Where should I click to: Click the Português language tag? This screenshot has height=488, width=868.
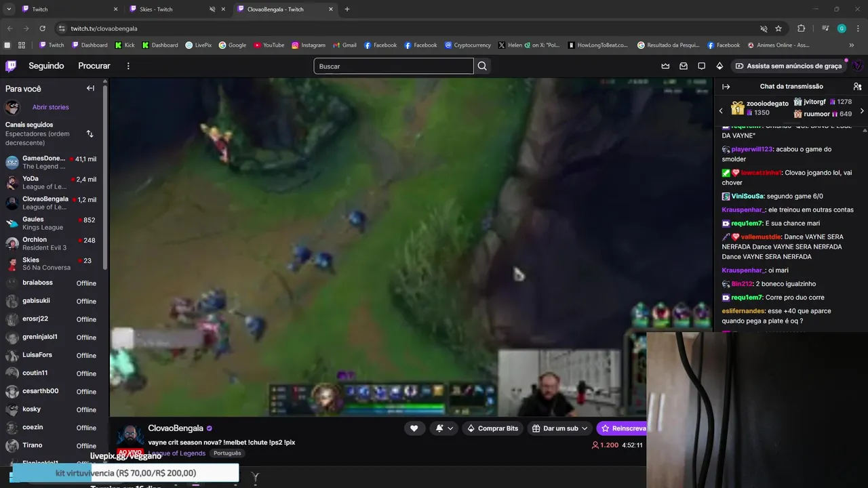(x=227, y=453)
